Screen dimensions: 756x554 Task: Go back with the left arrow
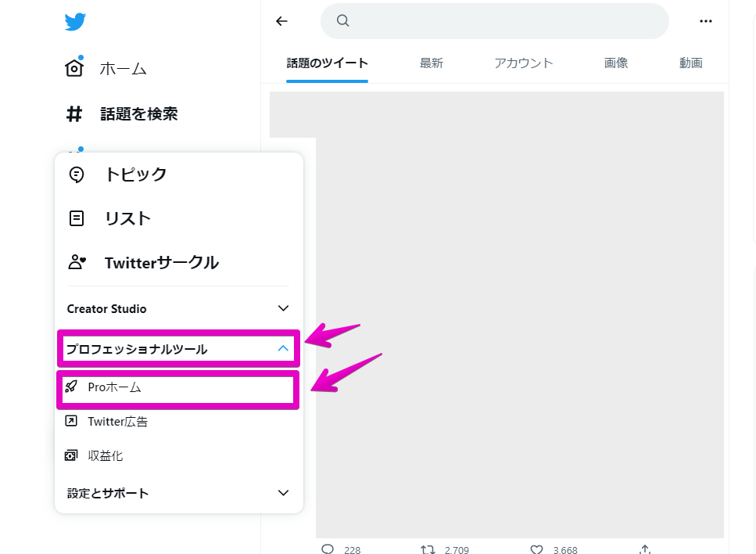coord(281,21)
